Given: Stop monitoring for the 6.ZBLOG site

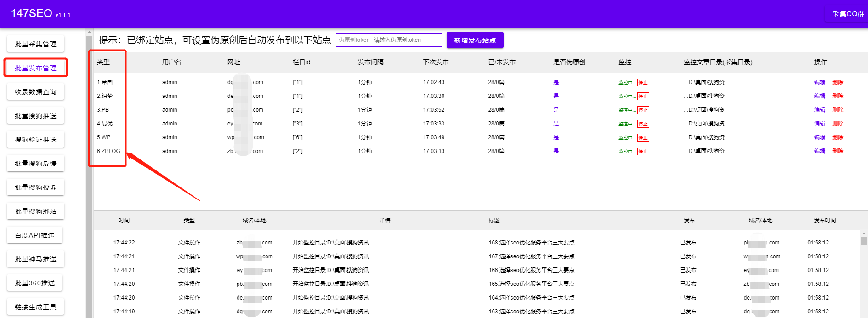Looking at the screenshot, I should (x=643, y=152).
